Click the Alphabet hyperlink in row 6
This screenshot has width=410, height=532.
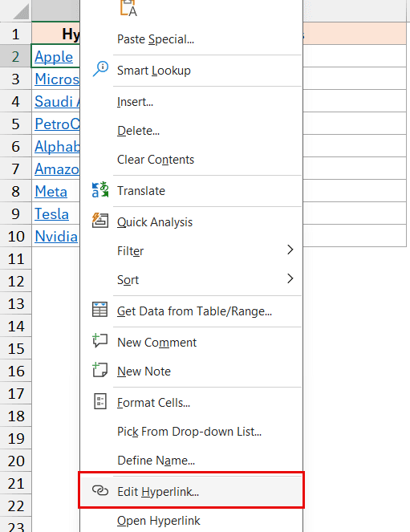click(57, 147)
